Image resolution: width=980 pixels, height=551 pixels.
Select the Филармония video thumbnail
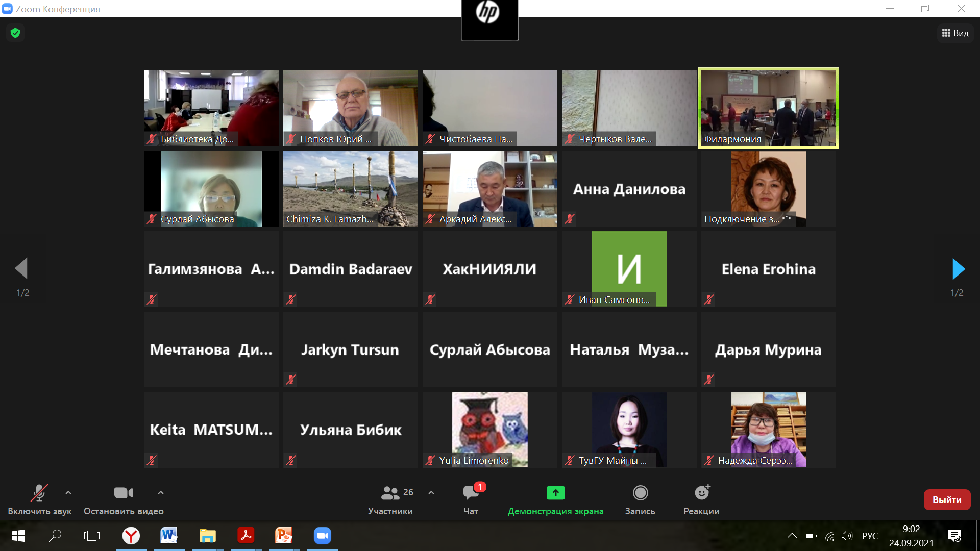(768, 108)
